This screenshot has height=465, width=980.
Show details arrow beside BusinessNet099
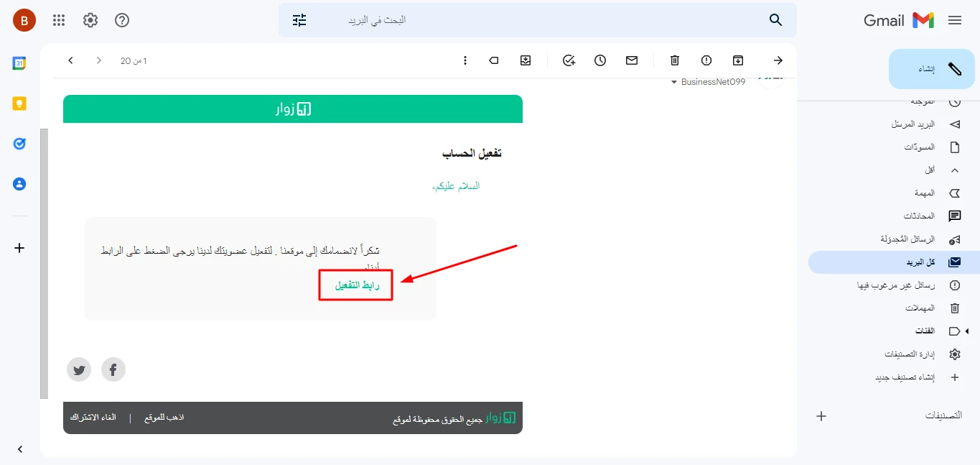tap(674, 82)
